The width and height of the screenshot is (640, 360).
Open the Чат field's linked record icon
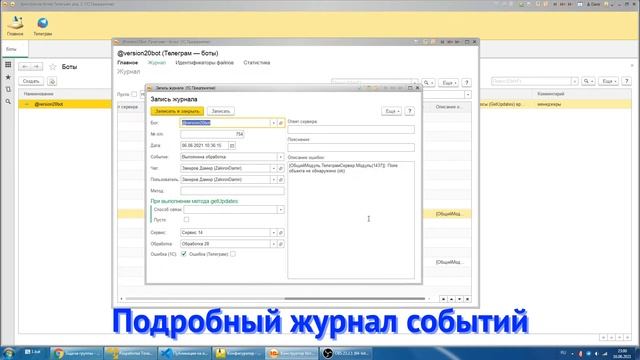281,168
